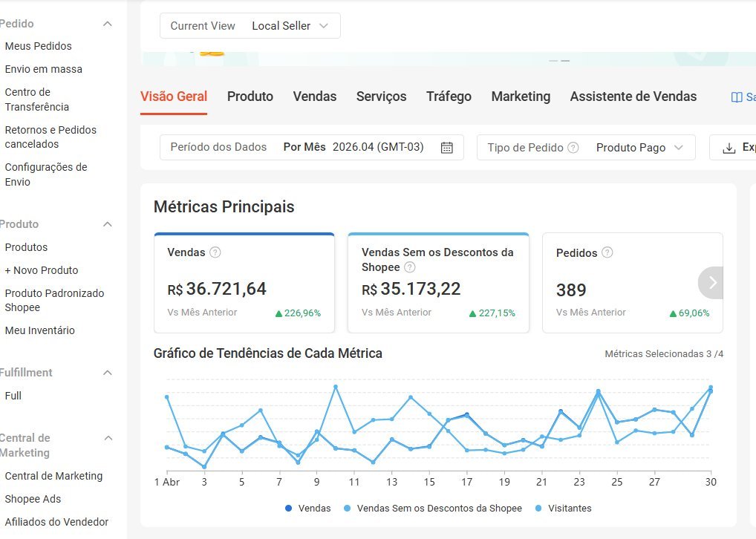Image resolution: width=756 pixels, height=539 pixels.
Task: Click + Novo Produto link
Action: point(42,270)
